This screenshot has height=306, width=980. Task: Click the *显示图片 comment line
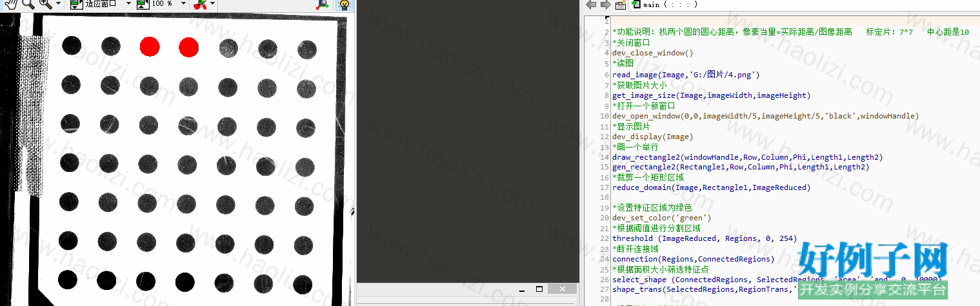[x=631, y=126]
